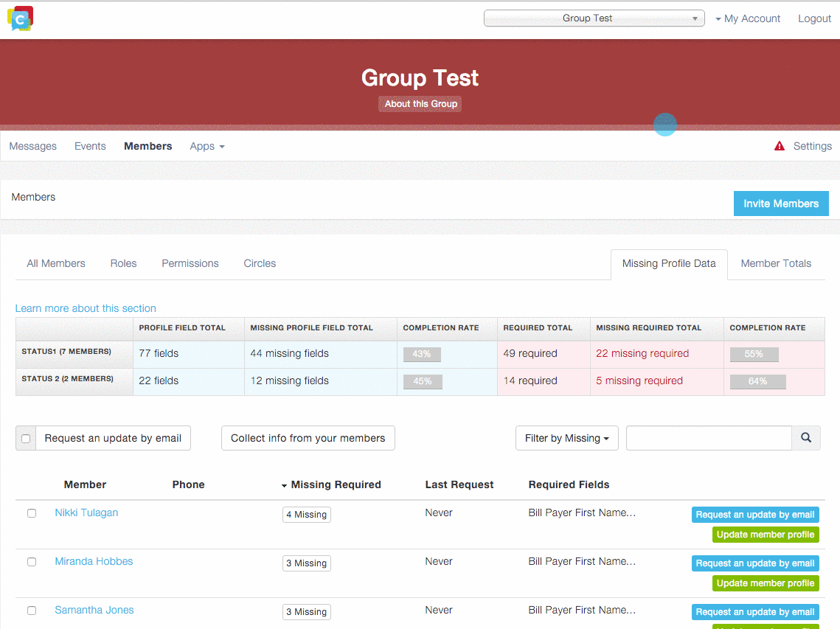Open the Member Totals tab

[x=776, y=263]
